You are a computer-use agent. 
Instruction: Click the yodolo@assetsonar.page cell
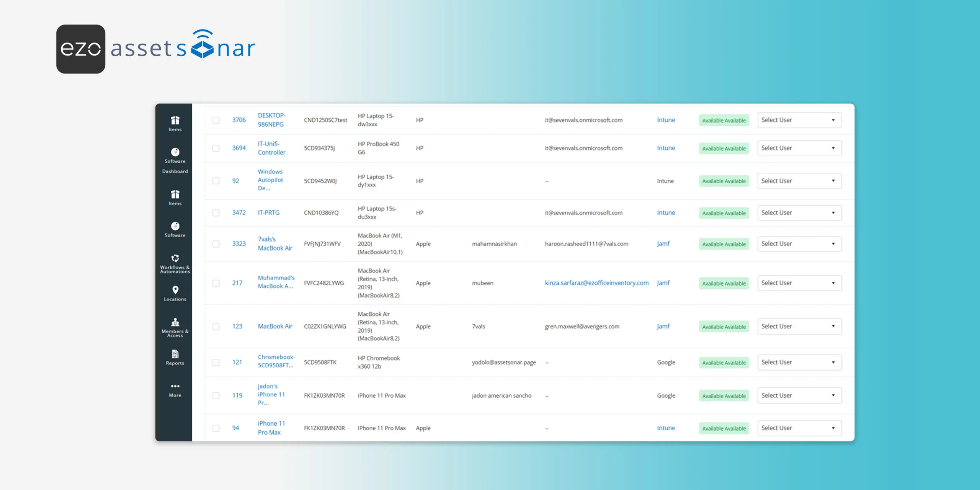pyautogui.click(x=504, y=363)
